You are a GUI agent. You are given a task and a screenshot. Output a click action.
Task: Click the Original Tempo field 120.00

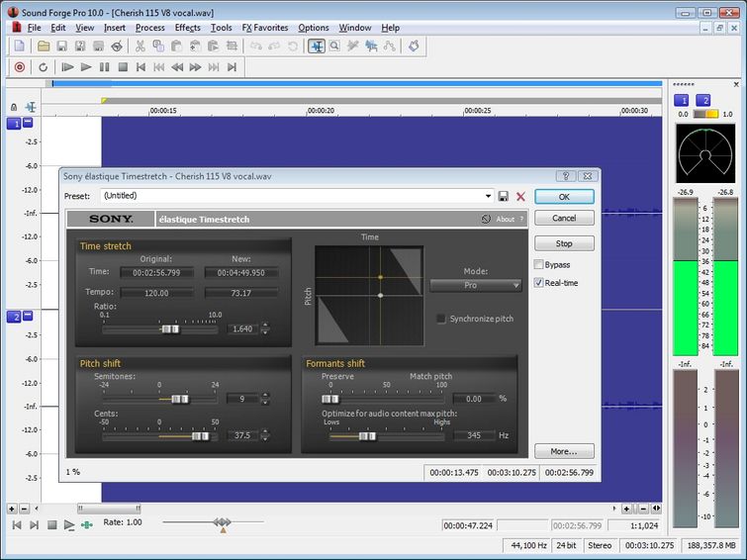point(156,293)
